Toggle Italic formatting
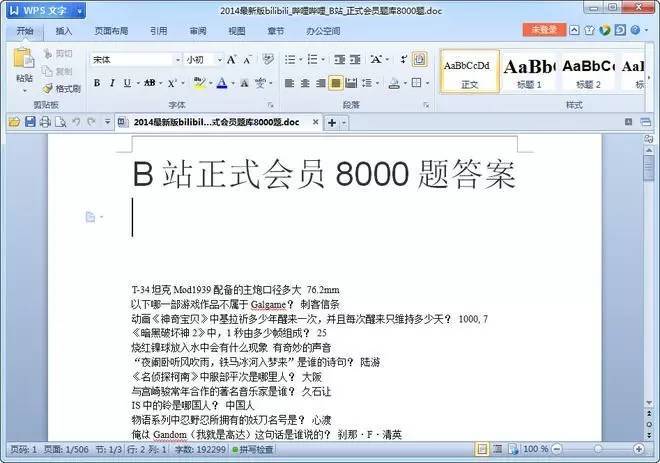This screenshot has width=660, height=463. tap(112, 83)
